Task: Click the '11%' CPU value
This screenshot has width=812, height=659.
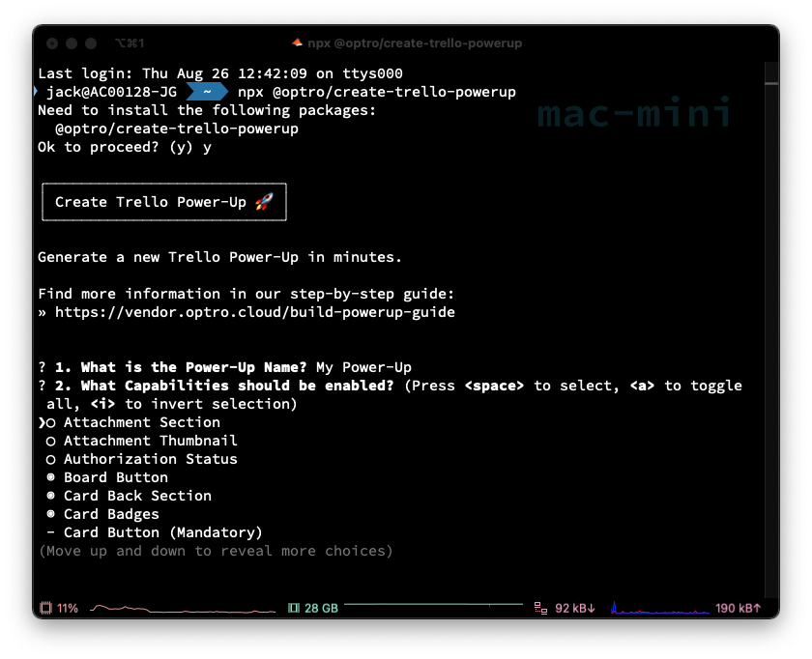Action: pyautogui.click(x=68, y=608)
